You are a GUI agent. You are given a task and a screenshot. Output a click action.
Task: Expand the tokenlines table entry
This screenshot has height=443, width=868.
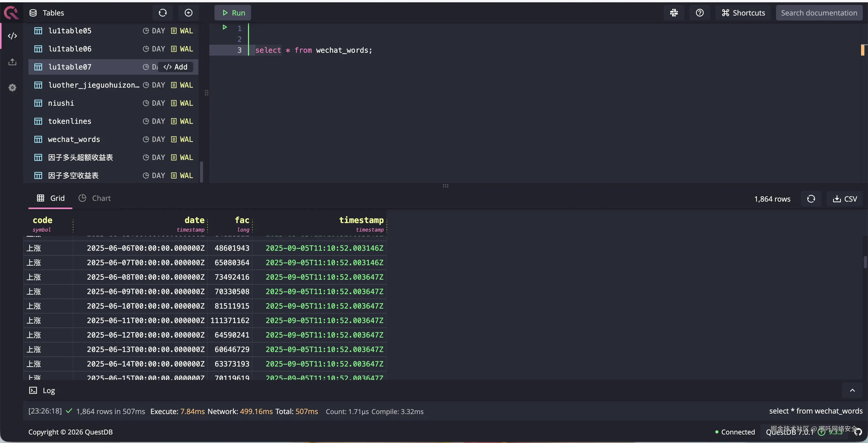(69, 121)
